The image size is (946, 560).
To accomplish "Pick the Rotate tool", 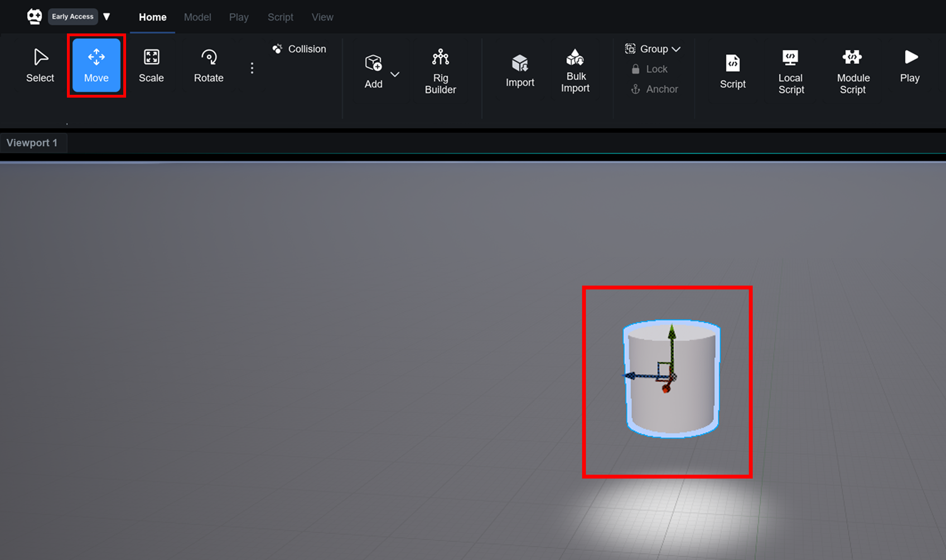I will click(209, 66).
